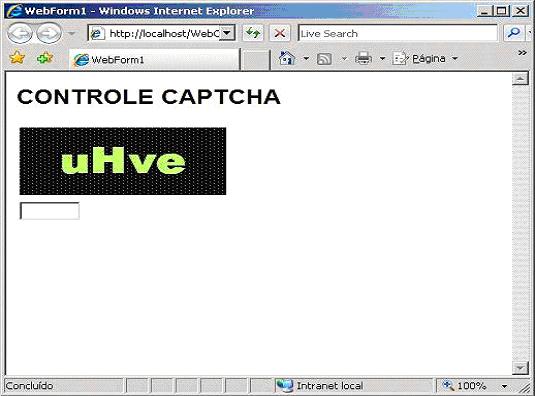This screenshot has height=396, width=535.
Task: Click the scrollbar down arrow
Action: (x=520, y=368)
